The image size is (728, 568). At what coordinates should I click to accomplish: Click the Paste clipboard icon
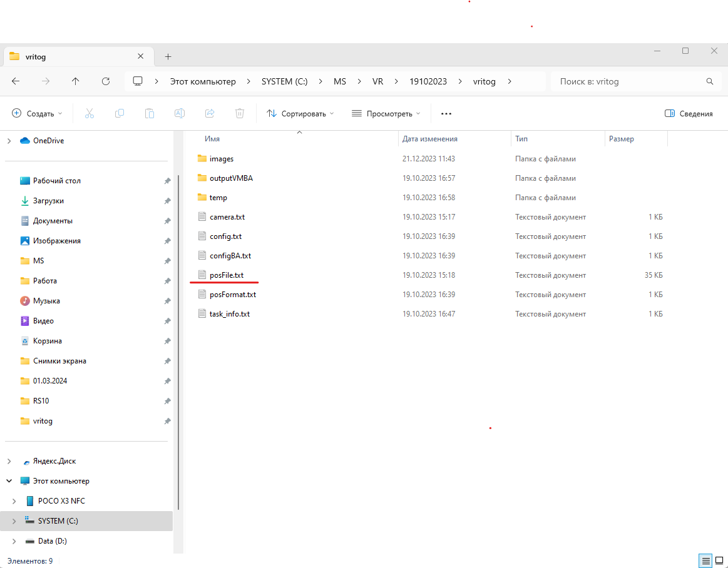point(150,113)
